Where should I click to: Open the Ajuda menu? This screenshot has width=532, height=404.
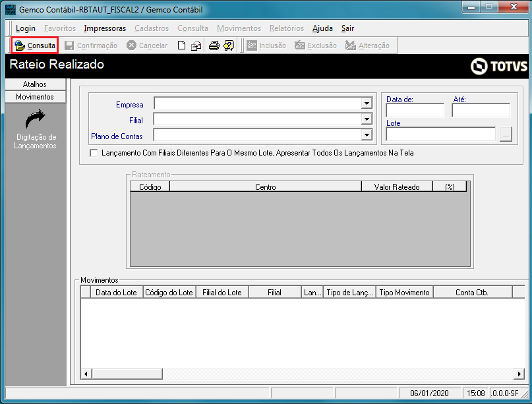[322, 28]
